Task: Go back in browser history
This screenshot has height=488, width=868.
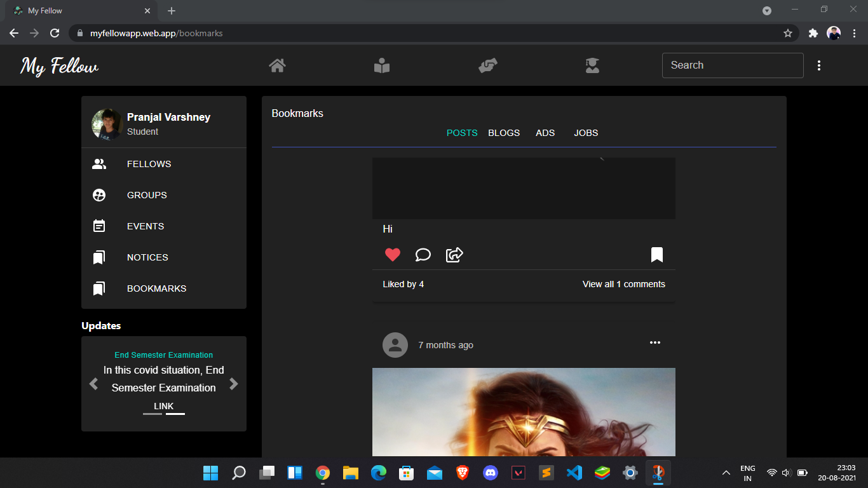Action: pyautogui.click(x=14, y=33)
